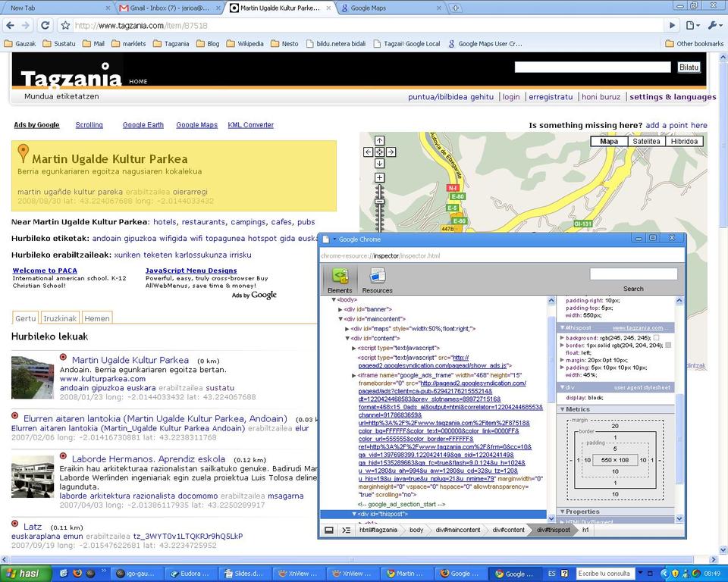
Task: Open Chrome page menu icon
Action: [692, 26]
